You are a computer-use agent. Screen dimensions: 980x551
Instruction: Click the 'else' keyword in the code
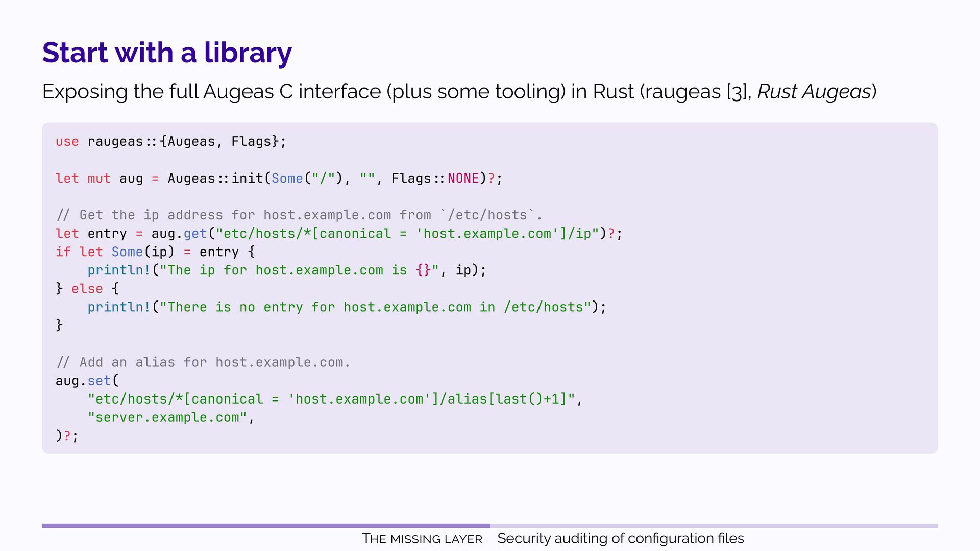pyautogui.click(x=87, y=289)
